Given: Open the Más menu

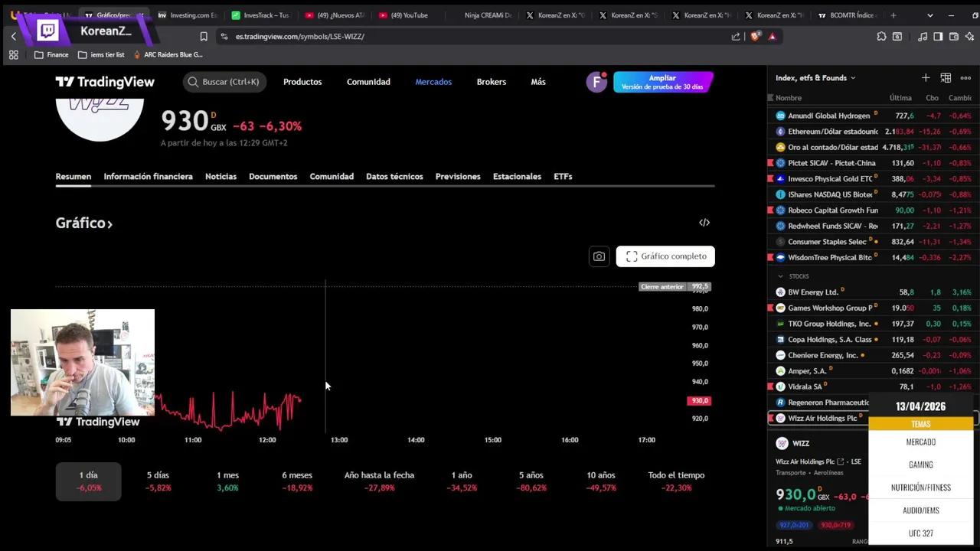Looking at the screenshot, I should 538,82.
